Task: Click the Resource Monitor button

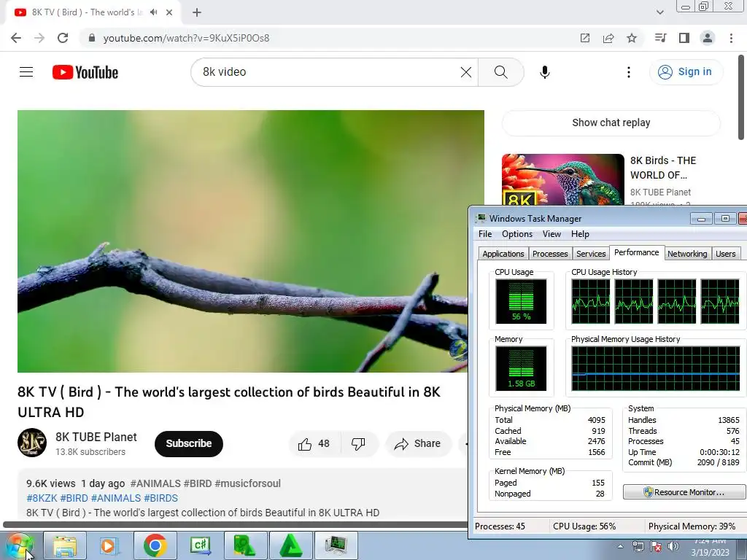Action: coord(684,492)
